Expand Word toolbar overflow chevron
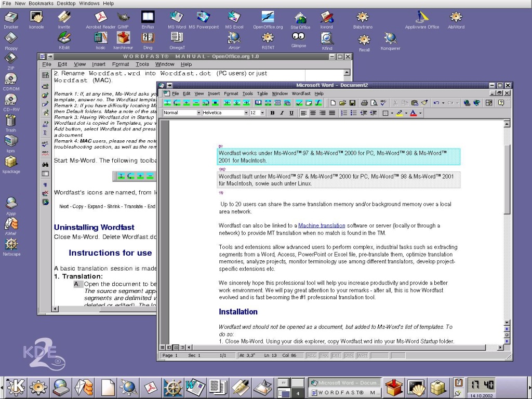 508,101
